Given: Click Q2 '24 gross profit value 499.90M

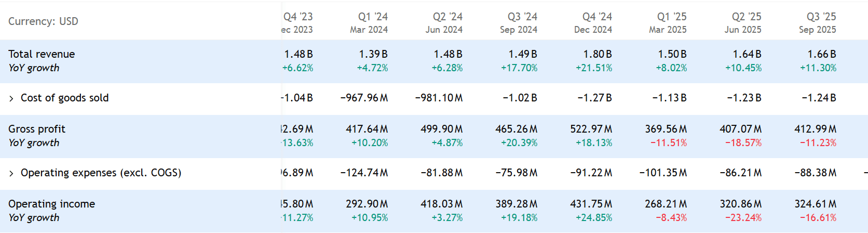Looking at the screenshot, I should (x=441, y=129).
